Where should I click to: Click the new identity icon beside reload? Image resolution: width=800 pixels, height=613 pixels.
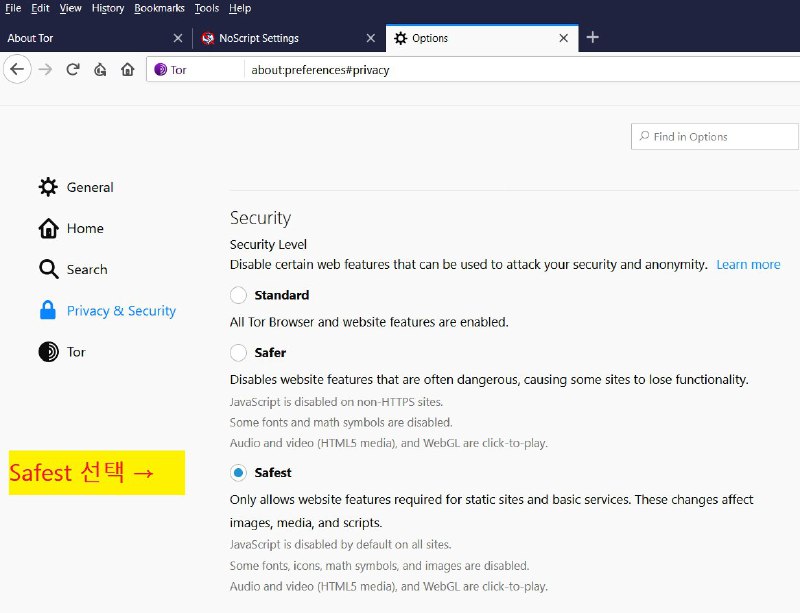pos(100,69)
